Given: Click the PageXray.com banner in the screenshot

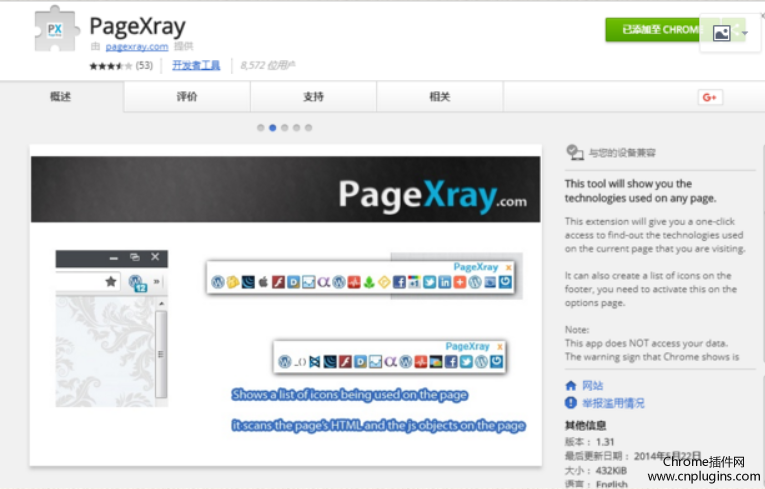Looking at the screenshot, I should pos(286,189).
